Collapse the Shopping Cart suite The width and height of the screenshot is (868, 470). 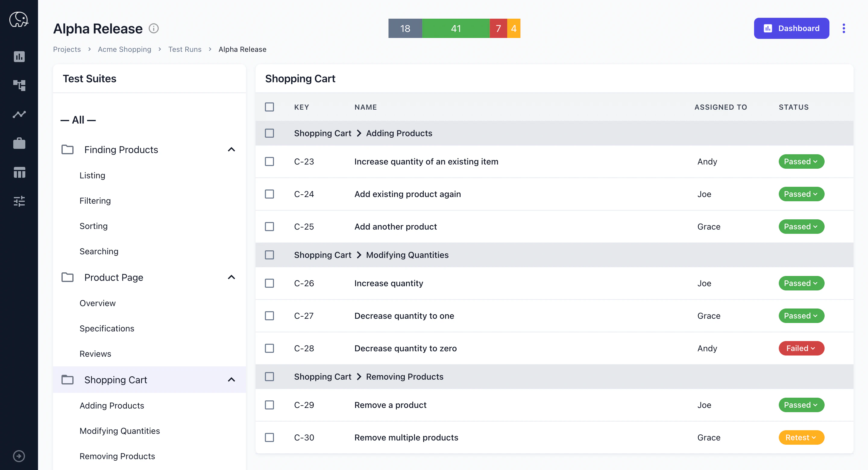(x=231, y=379)
